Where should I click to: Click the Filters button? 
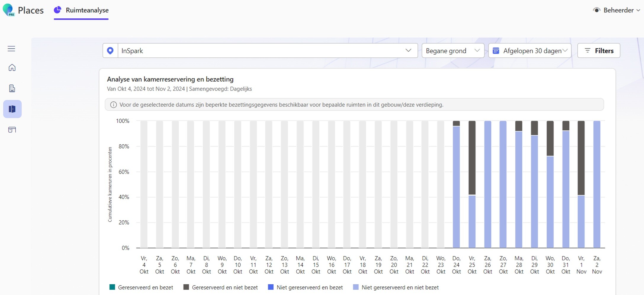pyautogui.click(x=599, y=51)
